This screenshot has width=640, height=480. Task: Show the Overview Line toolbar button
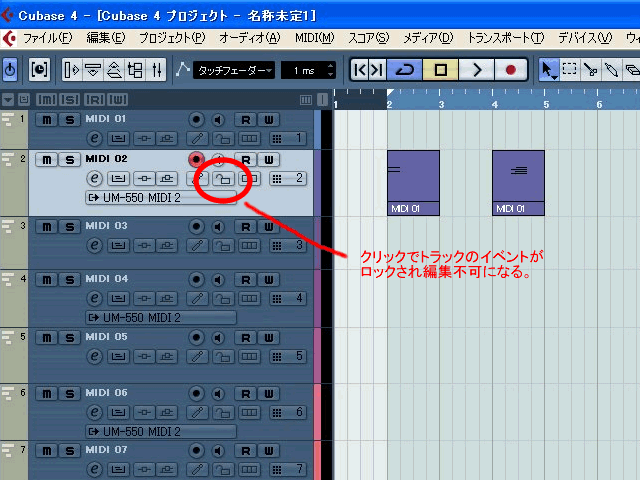coord(114,70)
